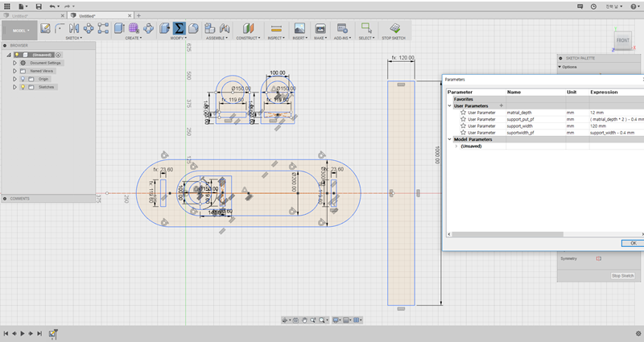Toggle the Symmetry checkbox in Sketch Palette
Viewport: 644px width, 342px height.
598,258
